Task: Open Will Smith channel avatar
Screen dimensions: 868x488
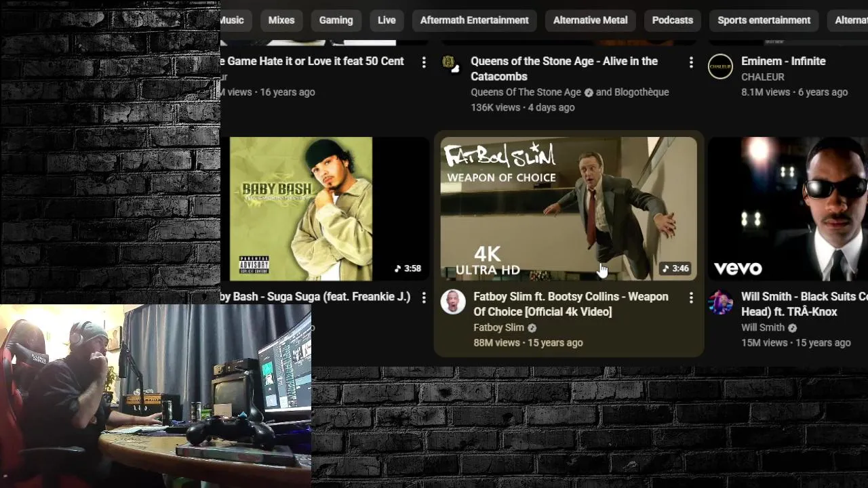Action: (x=720, y=302)
